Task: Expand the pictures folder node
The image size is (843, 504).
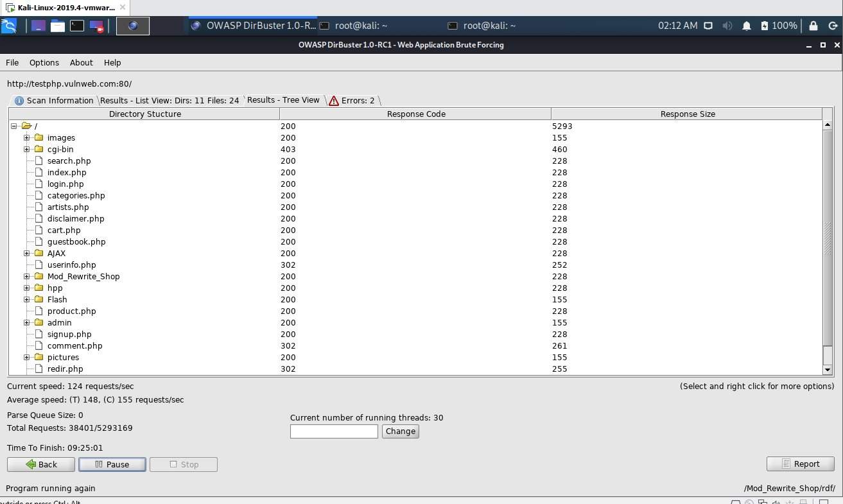Action: point(27,357)
